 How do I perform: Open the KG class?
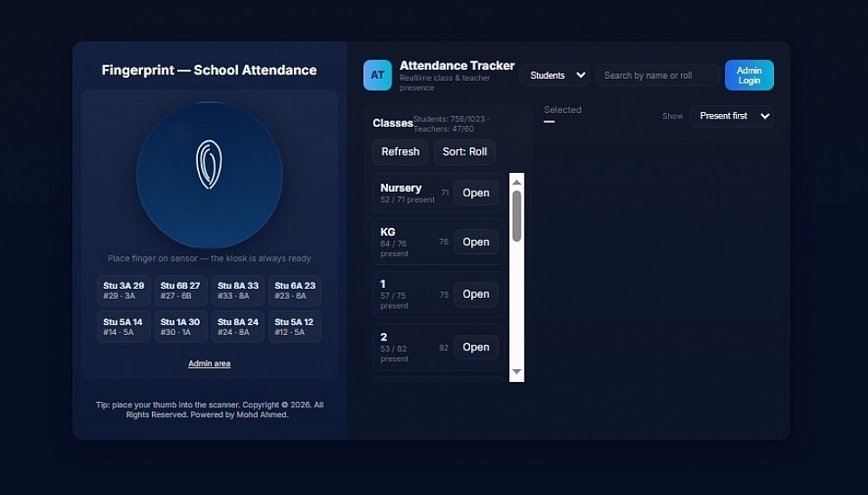[476, 243]
